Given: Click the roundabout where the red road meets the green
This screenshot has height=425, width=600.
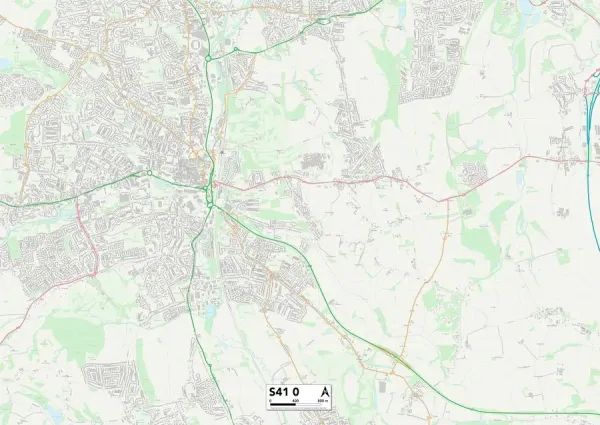Looking at the screenshot, I should coord(205,188).
